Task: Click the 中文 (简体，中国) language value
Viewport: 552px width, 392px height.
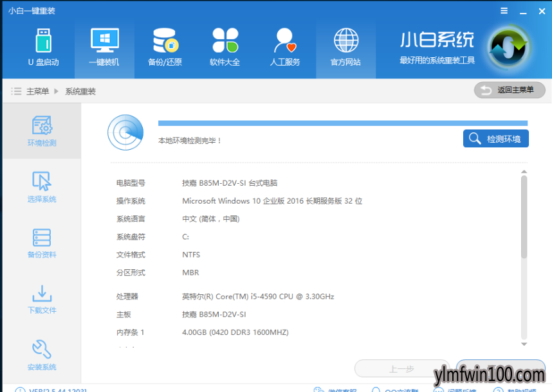Action: 210,219
